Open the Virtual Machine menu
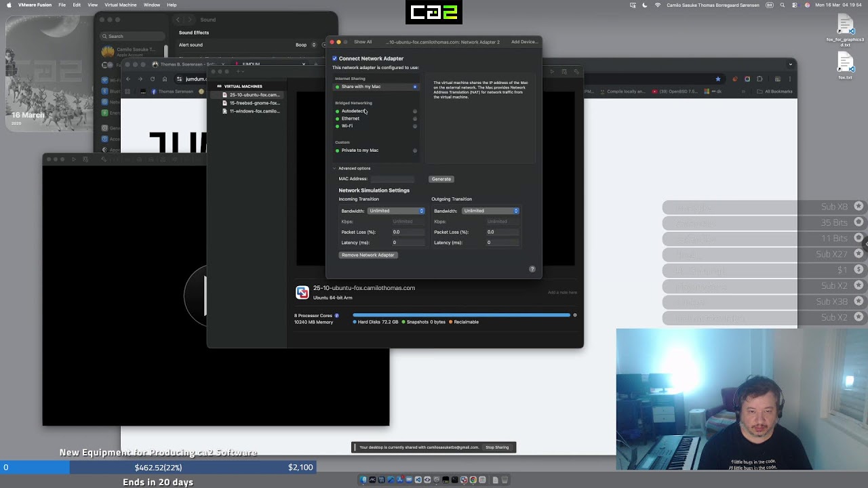 tap(120, 5)
